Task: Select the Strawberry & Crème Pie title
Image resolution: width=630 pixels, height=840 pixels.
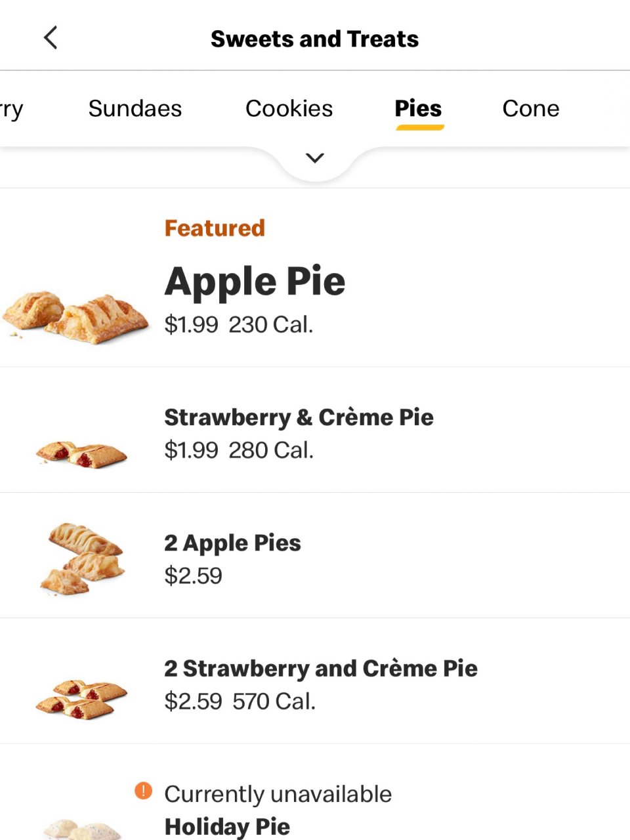Action: pos(299,417)
